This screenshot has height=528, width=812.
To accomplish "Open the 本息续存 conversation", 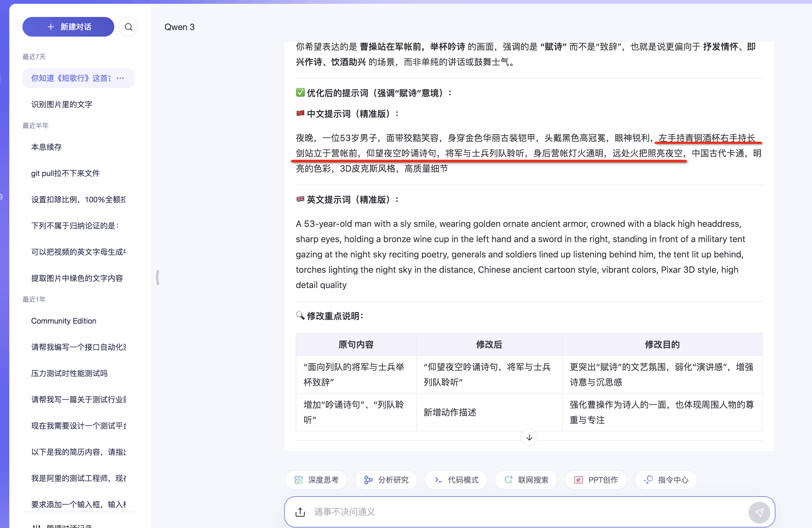I will 46,147.
